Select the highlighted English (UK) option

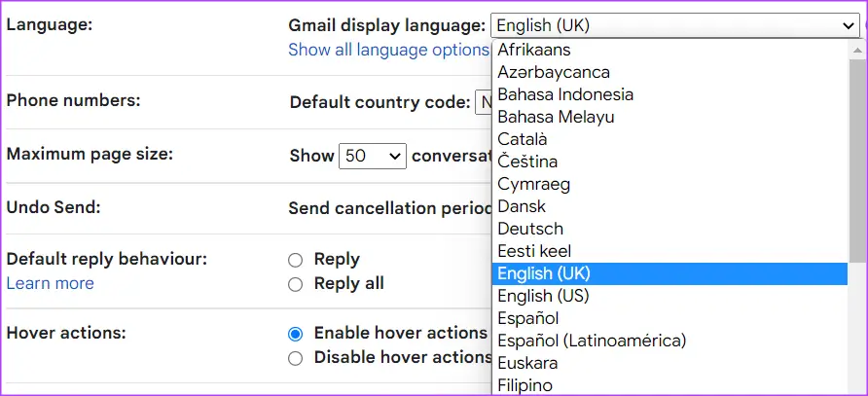pos(544,273)
